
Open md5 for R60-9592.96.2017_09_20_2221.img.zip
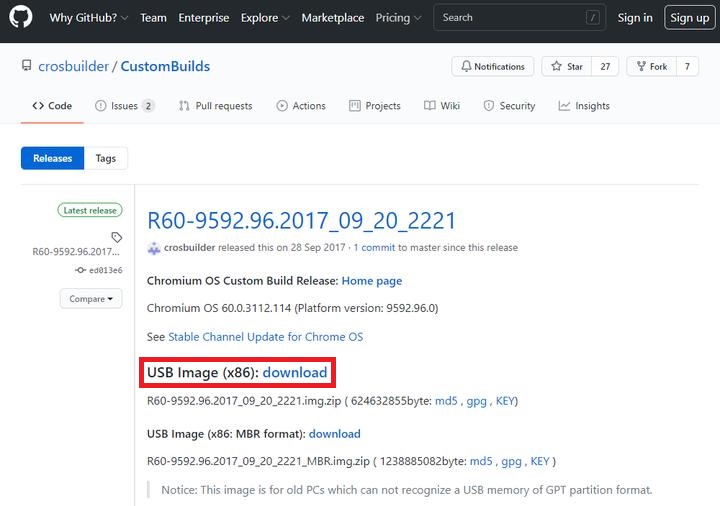pos(446,401)
